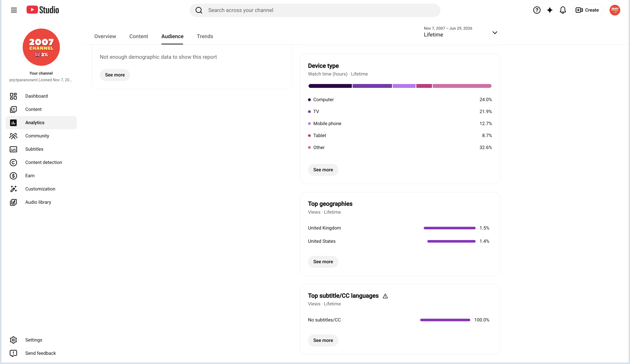Open the notifications bell
Image resolution: width=630 pixels, height=364 pixels.
pyautogui.click(x=563, y=10)
